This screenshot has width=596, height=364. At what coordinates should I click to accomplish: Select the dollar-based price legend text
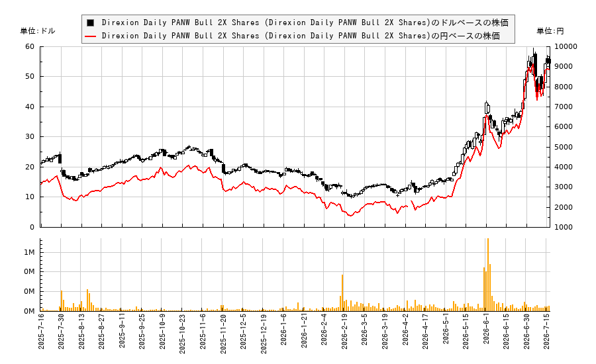[x=305, y=23]
